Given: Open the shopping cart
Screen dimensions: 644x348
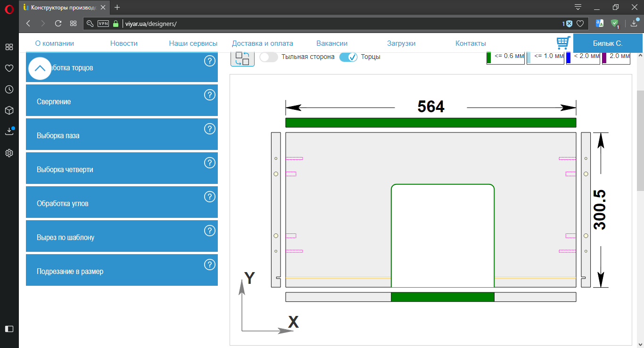Looking at the screenshot, I should [563, 43].
